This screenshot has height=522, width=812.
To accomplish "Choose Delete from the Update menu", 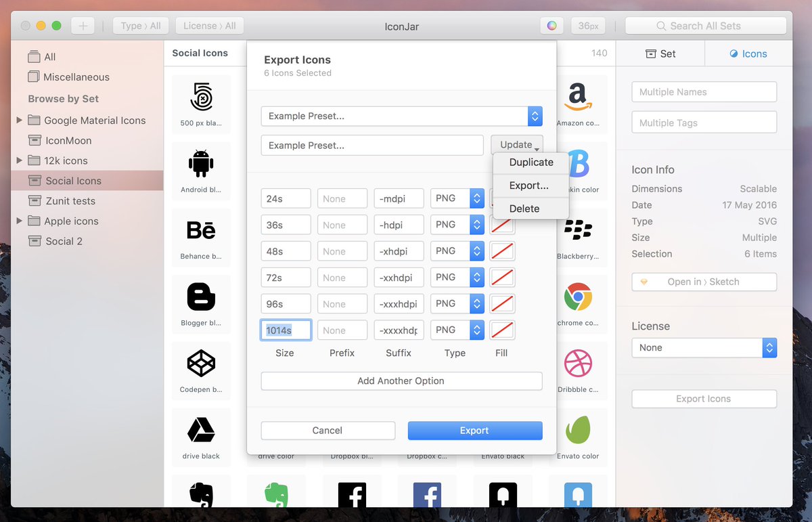I will click(531, 209).
